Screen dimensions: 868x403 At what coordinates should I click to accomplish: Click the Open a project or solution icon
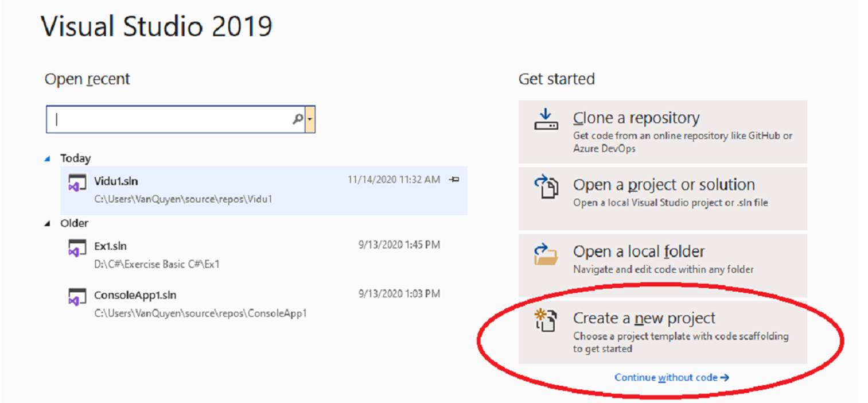(546, 186)
